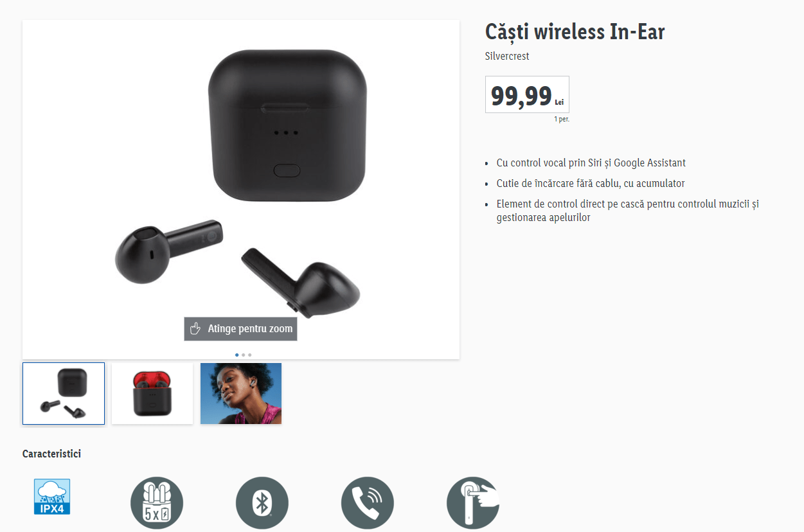This screenshot has width=804, height=532.
Task: Select the earbuds and case thumbnail
Action: tap(64, 393)
